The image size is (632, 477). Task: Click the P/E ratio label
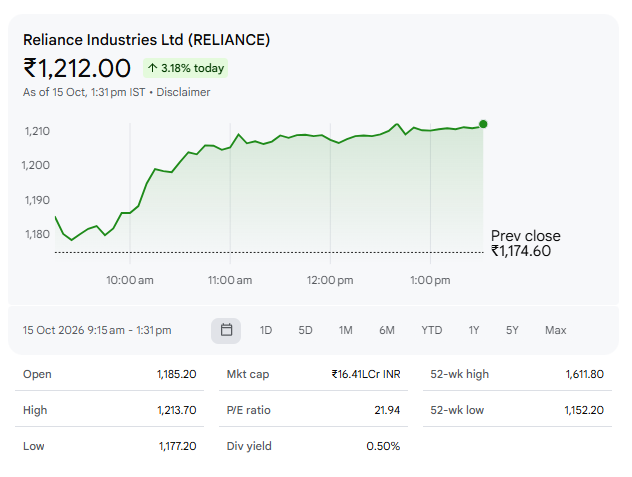pyautogui.click(x=248, y=410)
